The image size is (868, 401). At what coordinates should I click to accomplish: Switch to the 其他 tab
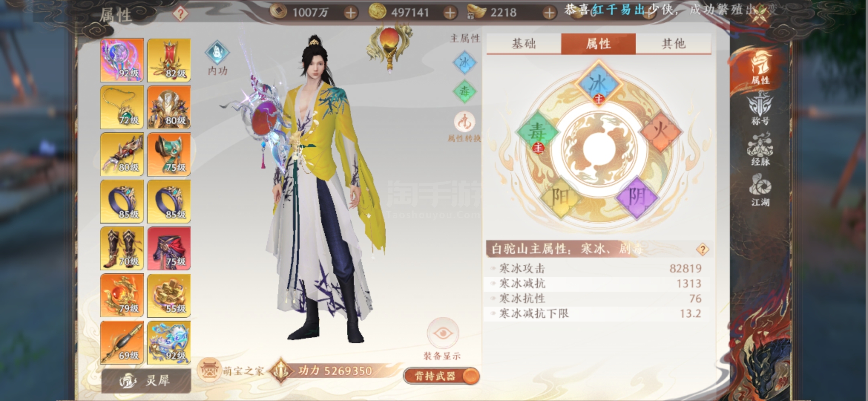[x=673, y=44]
